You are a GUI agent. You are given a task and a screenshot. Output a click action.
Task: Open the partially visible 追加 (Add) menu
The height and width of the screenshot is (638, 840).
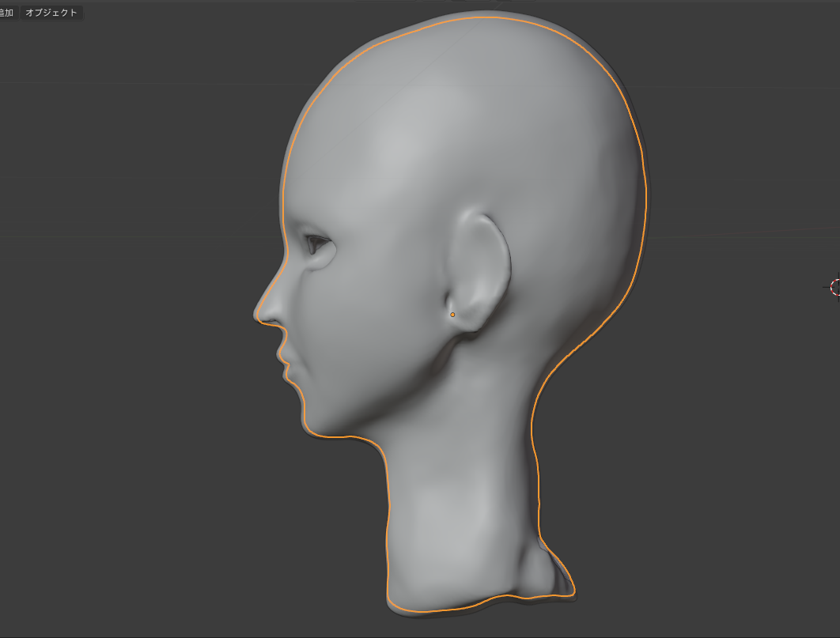pyautogui.click(x=7, y=13)
